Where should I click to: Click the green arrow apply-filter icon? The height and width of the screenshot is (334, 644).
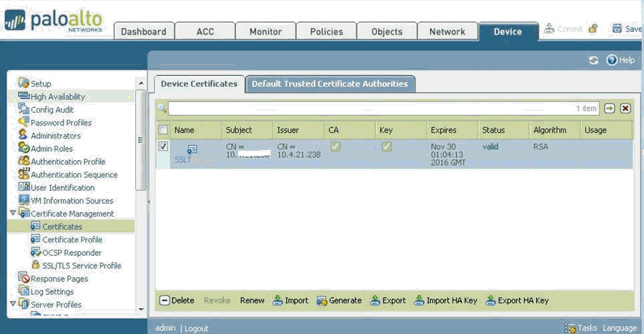610,109
